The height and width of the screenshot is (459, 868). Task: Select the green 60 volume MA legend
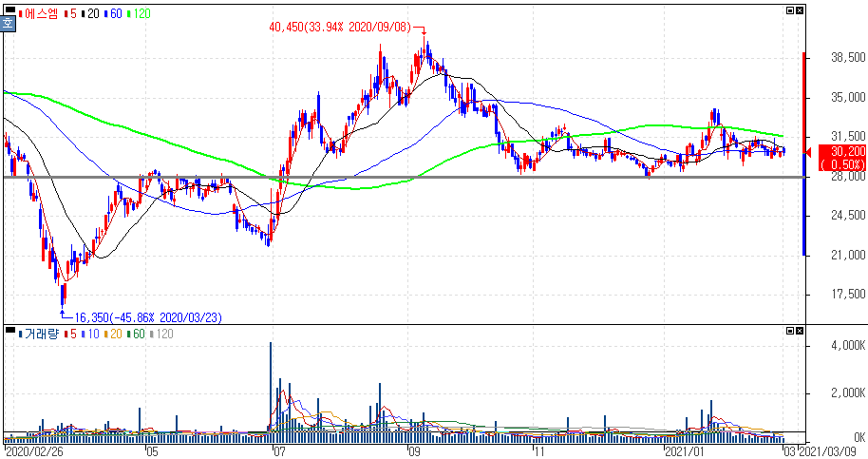pyautogui.click(x=136, y=334)
